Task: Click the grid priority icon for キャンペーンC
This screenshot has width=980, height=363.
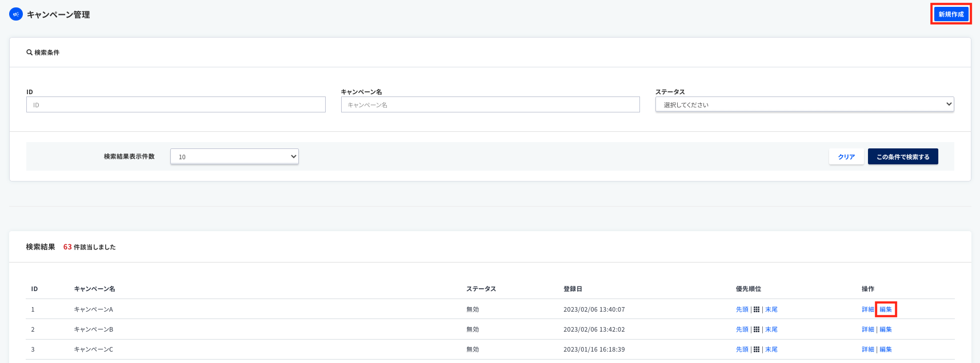Action: tap(757, 349)
